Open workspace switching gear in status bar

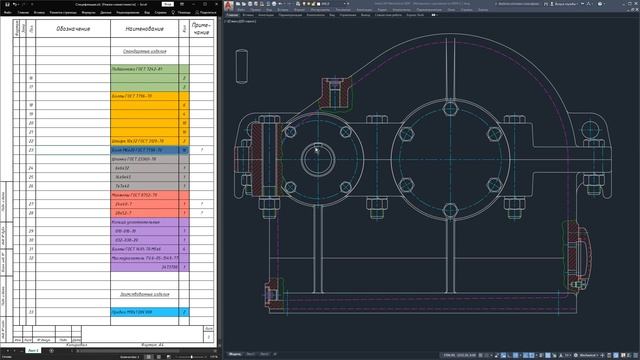click(576, 355)
